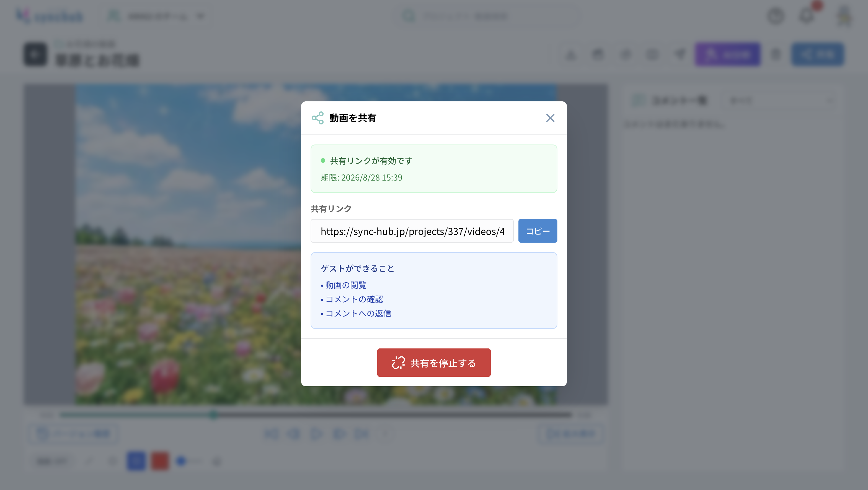This screenshot has height=490, width=868.
Task: Click the 共有を停止する button
Action: coord(434,363)
